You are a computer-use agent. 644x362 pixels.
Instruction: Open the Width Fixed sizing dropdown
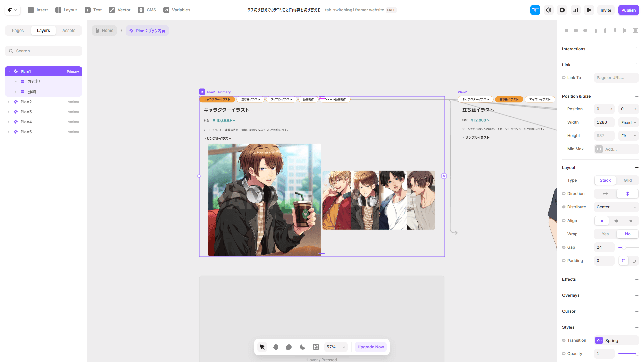pyautogui.click(x=628, y=122)
